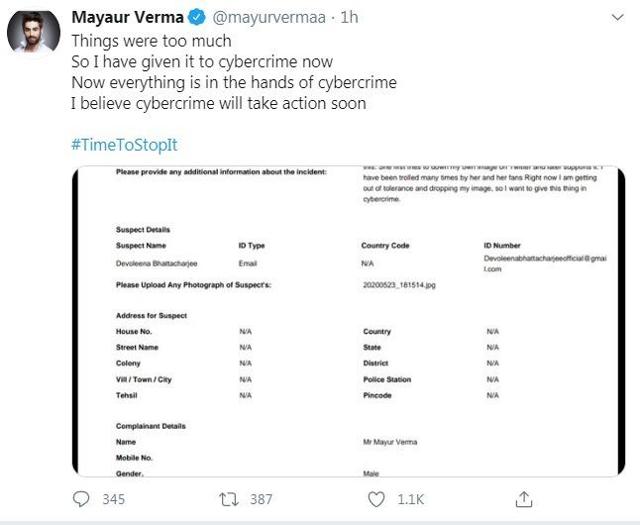Click the share upload arrow icon
Viewport: 640px width, 525px height.
(524, 499)
